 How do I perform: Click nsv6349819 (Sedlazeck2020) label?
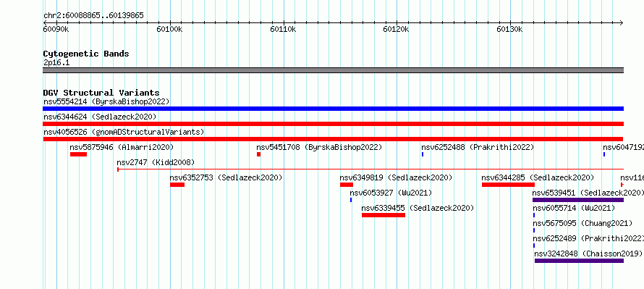(396, 177)
